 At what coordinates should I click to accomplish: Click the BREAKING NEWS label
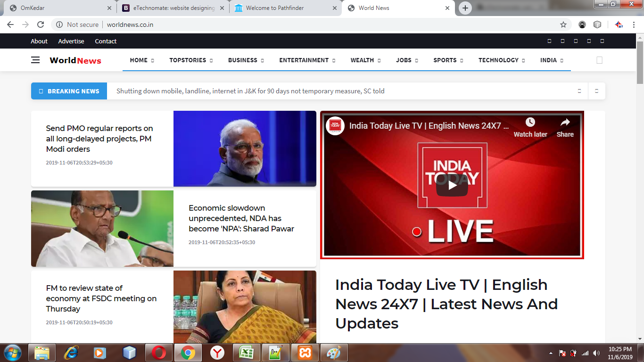[x=69, y=91]
